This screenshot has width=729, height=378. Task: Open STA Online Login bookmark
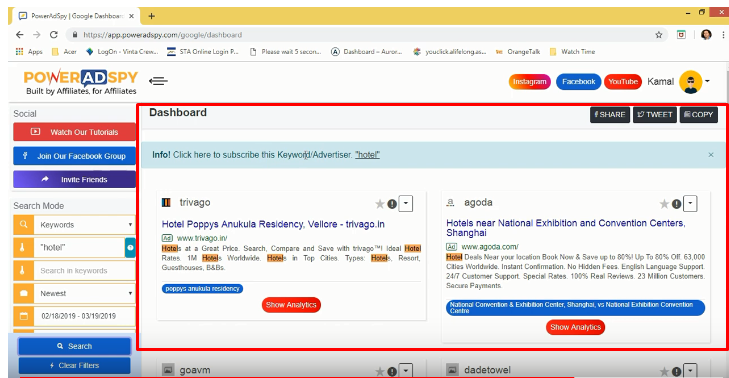coord(203,52)
